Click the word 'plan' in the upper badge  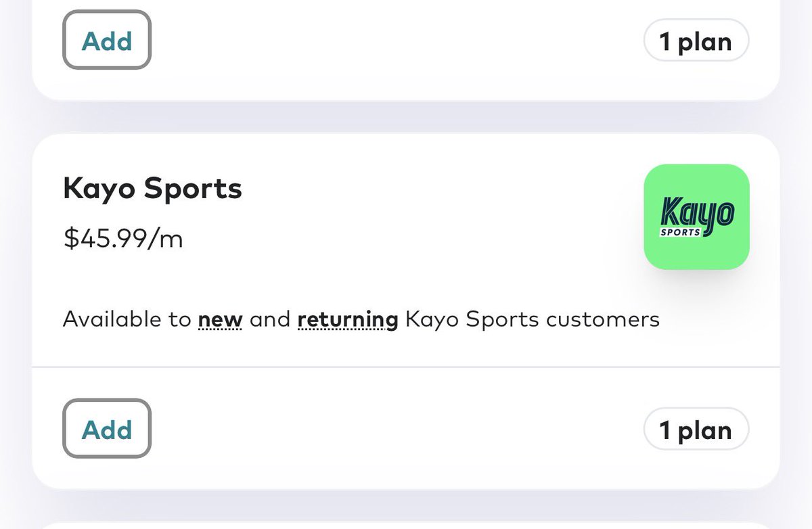[705, 42]
